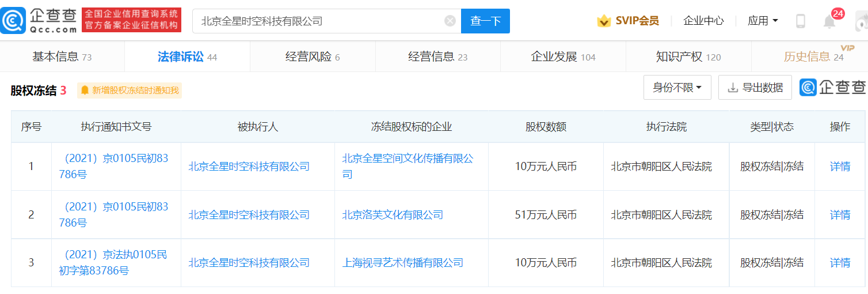Image resolution: width=868 pixels, height=294 pixels.
Task: Open 北京全星空间文化传播有限公司 link
Action: point(408,166)
